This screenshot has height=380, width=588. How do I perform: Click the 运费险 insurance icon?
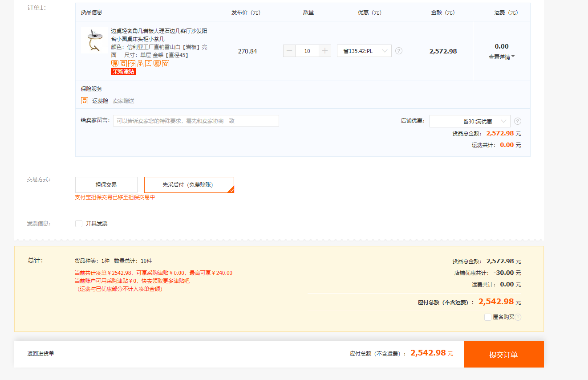pos(85,101)
